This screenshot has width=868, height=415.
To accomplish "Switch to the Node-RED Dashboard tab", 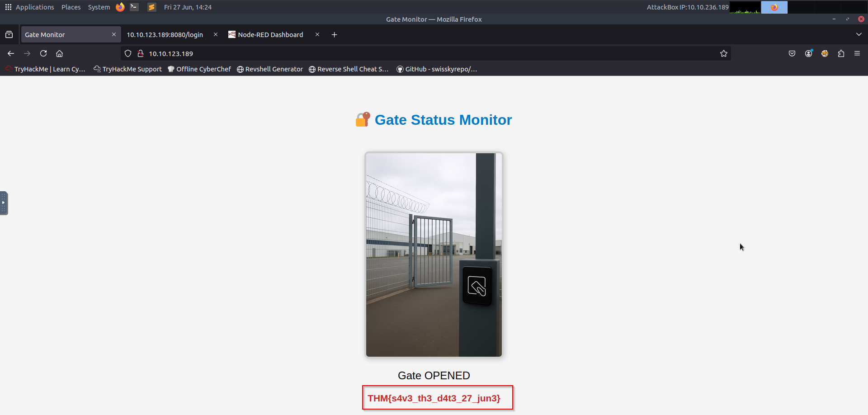I will tap(270, 35).
